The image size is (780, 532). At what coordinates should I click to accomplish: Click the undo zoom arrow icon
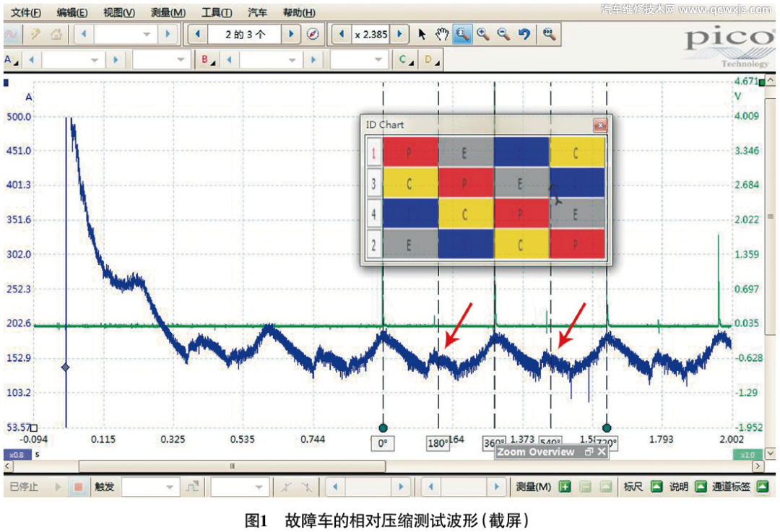click(524, 34)
